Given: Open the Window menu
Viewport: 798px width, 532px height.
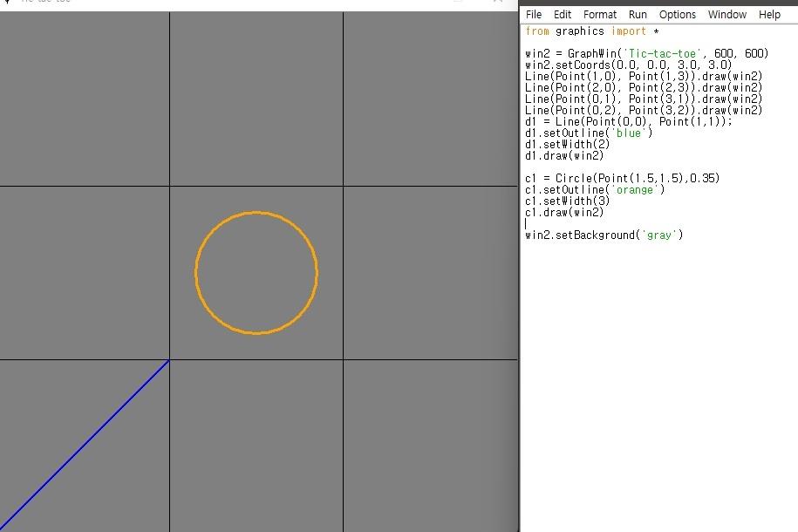Looking at the screenshot, I should 726,14.
